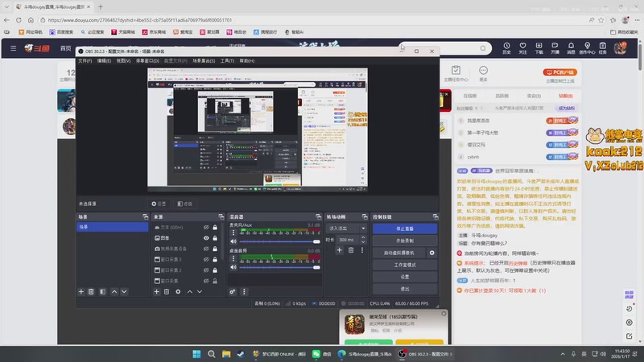
Task: Pop out the Scene Transitions dock panel
Action: [365, 216]
